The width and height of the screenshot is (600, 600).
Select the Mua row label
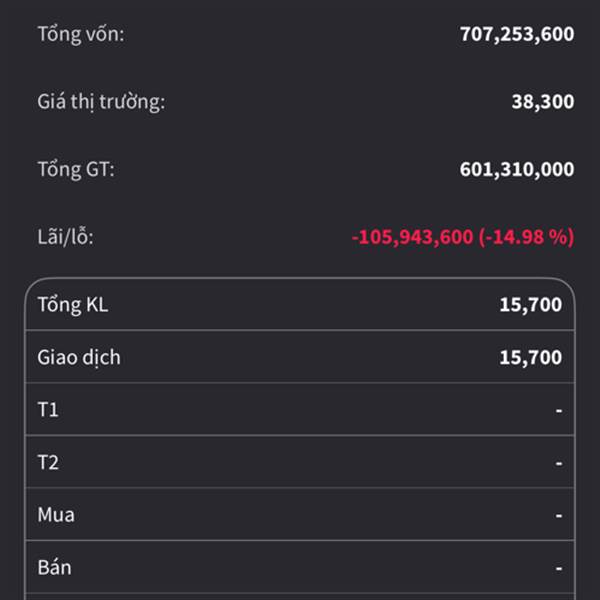56,515
